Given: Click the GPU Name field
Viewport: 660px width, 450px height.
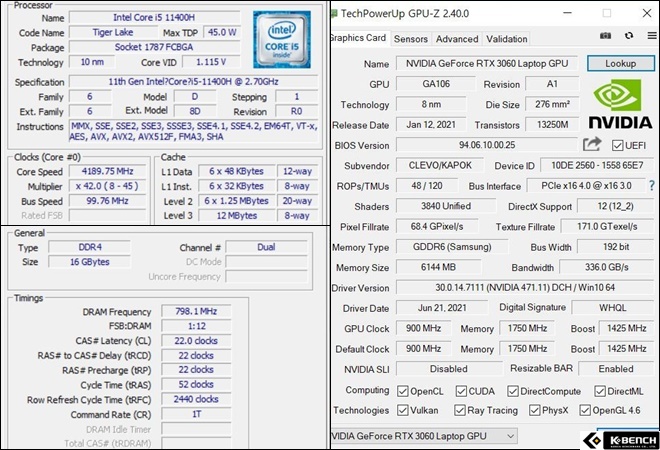Looking at the screenshot, I should [x=487, y=64].
